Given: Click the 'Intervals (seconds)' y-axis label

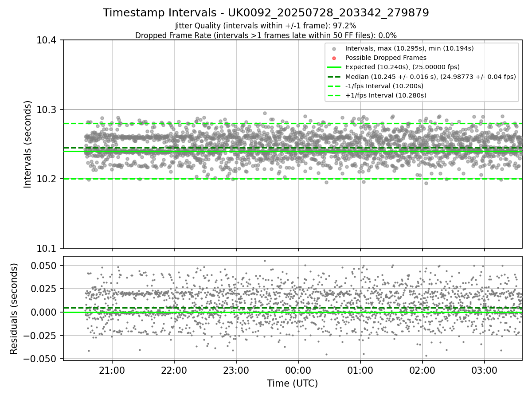Looking at the screenshot, I should click(28, 144).
